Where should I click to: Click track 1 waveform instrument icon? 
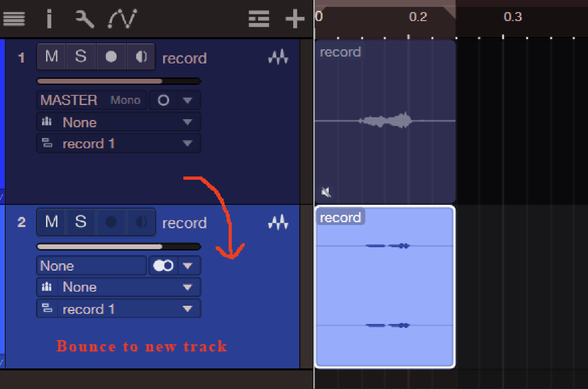278,57
